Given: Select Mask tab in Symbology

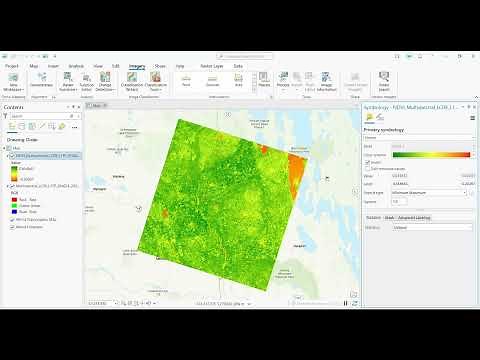Looking at the screenshot, I should (389, 218).
